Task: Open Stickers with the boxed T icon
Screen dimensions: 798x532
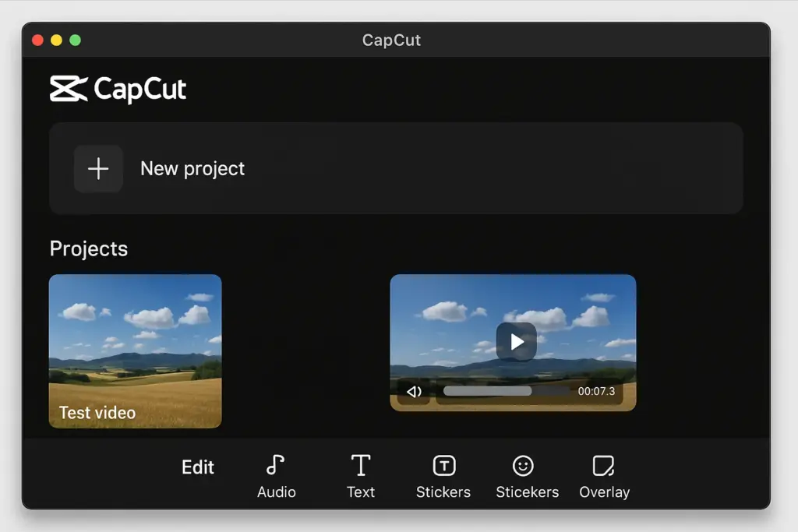Action: [x=444, y=465]
